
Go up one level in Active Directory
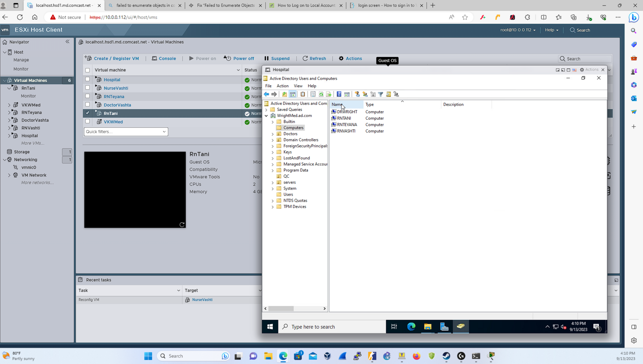pyautogui.click(x=285, y=94)
